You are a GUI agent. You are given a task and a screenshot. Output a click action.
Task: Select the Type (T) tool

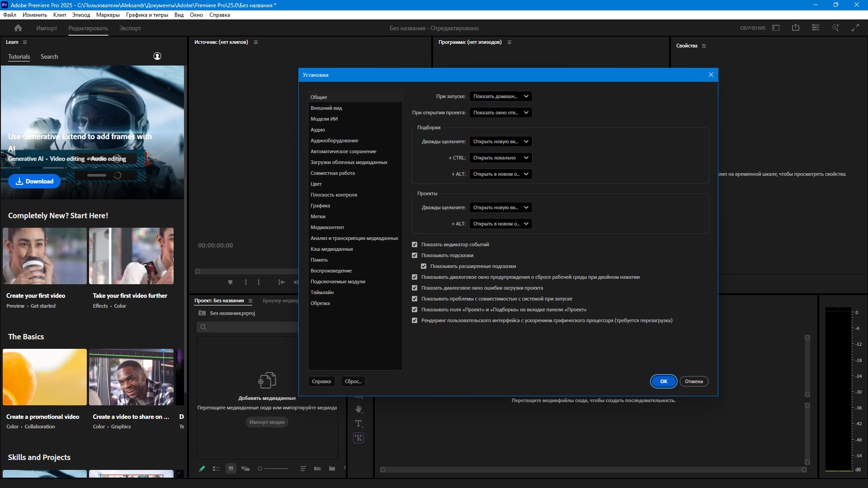[x=359, y=423]
